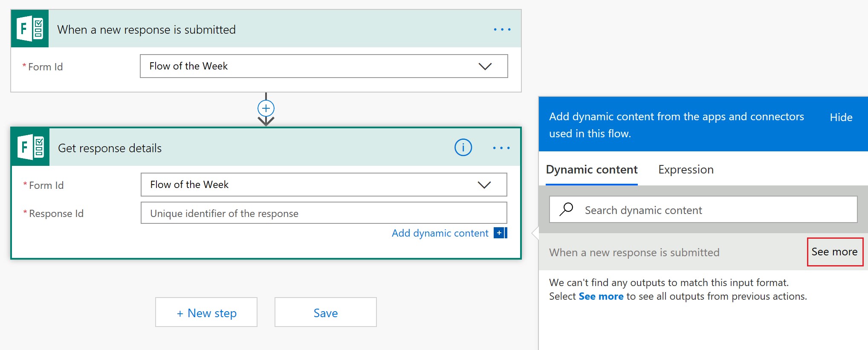The height and width of the screenshot is (350, 868).
Task: Expand the trigger's Form Id dropdown
Action: [x=485, y=67]
